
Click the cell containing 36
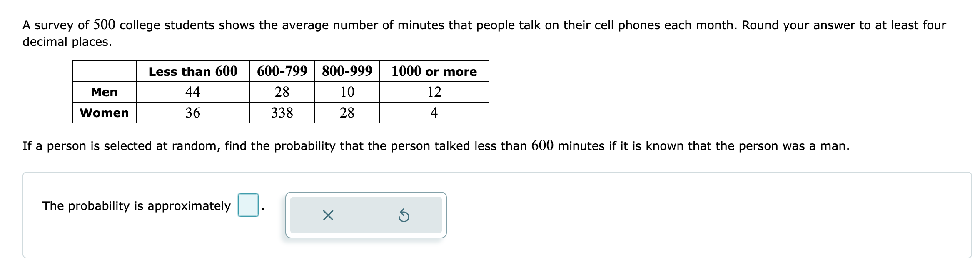point(193,113)
